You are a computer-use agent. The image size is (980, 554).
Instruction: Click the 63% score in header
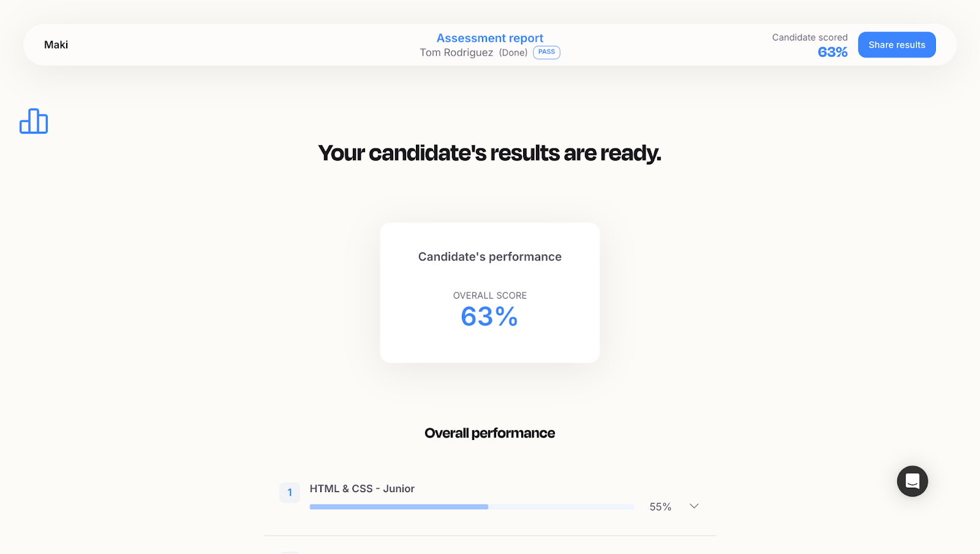pos(832,52)
